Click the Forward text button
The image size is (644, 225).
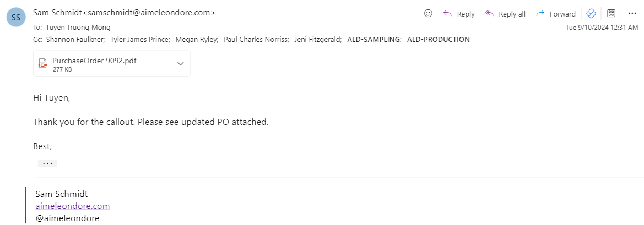click(x=562, y=14)
